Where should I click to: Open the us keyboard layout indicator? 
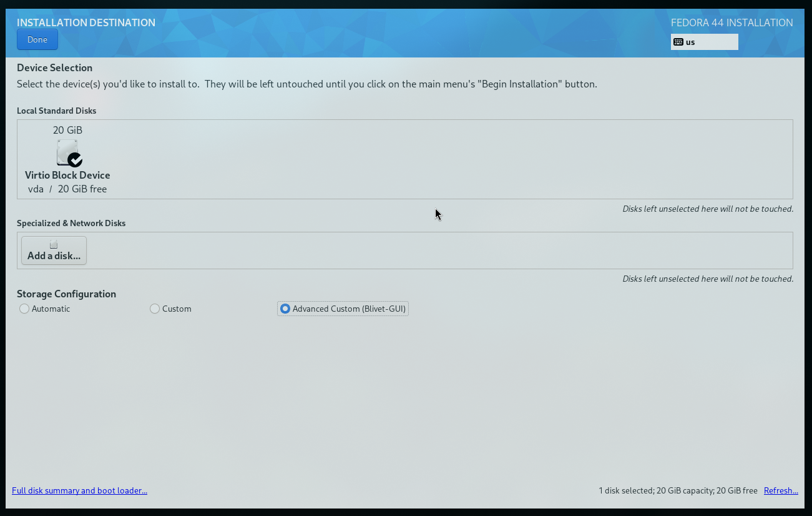704,42
